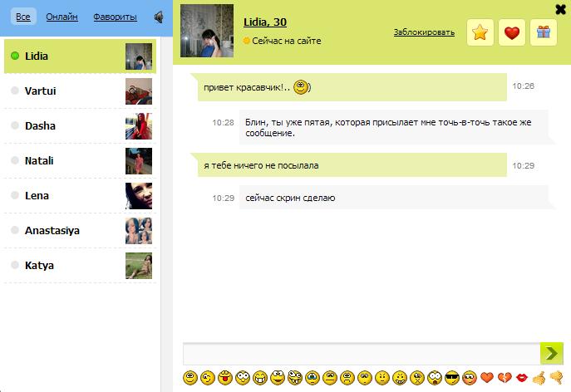The image size is (571, 392).
Task: Open the chat with Dasha
Action: point(80,126)
